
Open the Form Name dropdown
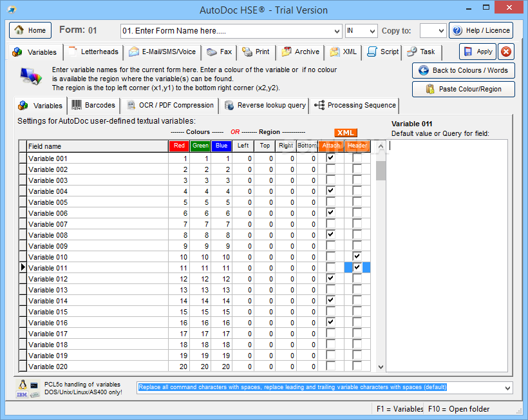337,31
